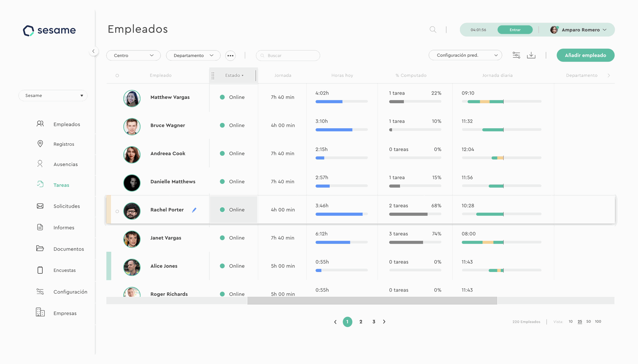The width and height of the screenshot is (638, 364).
Task: Open the three-dots more filters button
Action: pyautogui.click(x=230, y=55)
